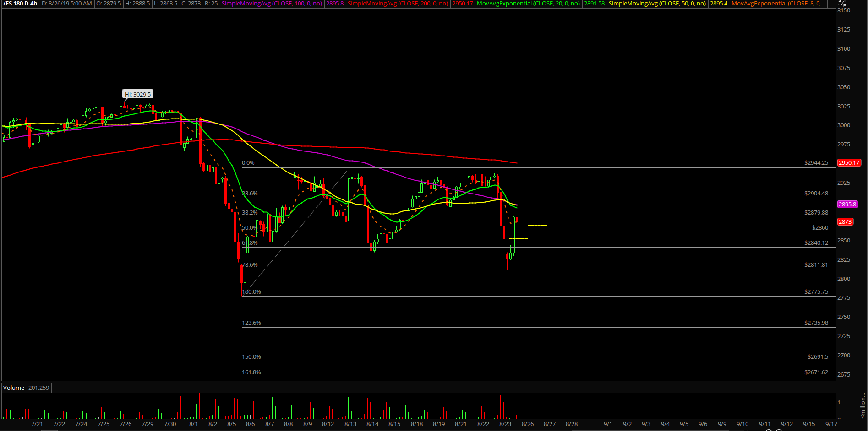868x431 pixels.
Task: Click the $2840.12 Fibonacci price label
Action: coord(816,243)
